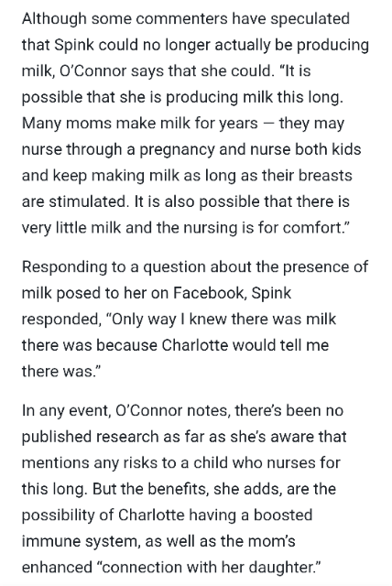The width and height of the screenshot is (392, 586).
Task: Click "Charlotte would tell me" text
Action: pos(245,345)
